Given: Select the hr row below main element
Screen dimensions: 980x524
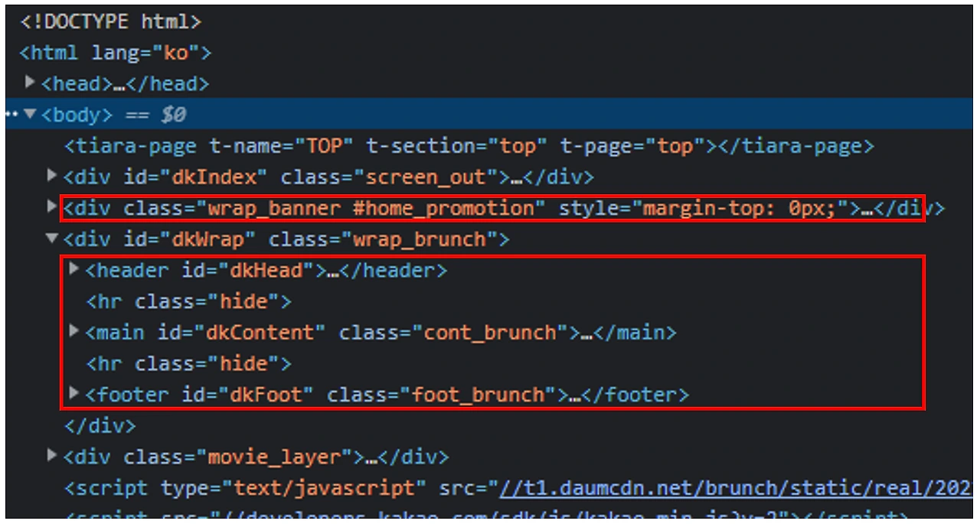Looking at the screenshot, I should [x=188, y=363].
